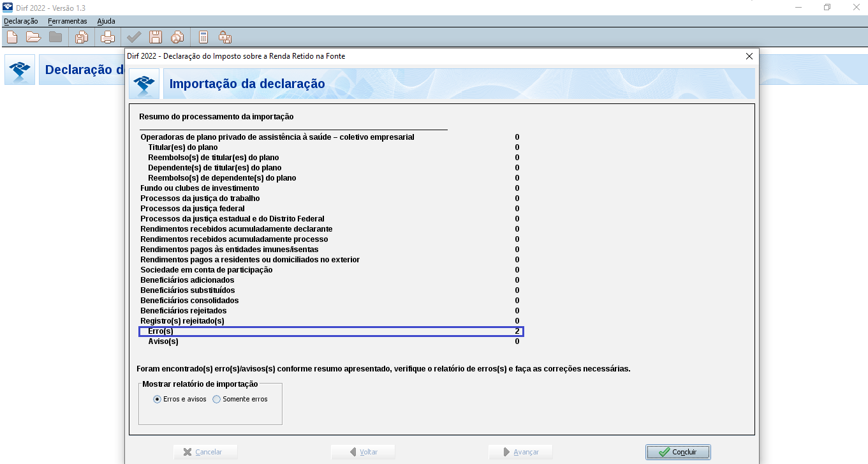The image size is (868, 464).
Task: Open the calculator toolbar icon
Action: coord(203,37)
